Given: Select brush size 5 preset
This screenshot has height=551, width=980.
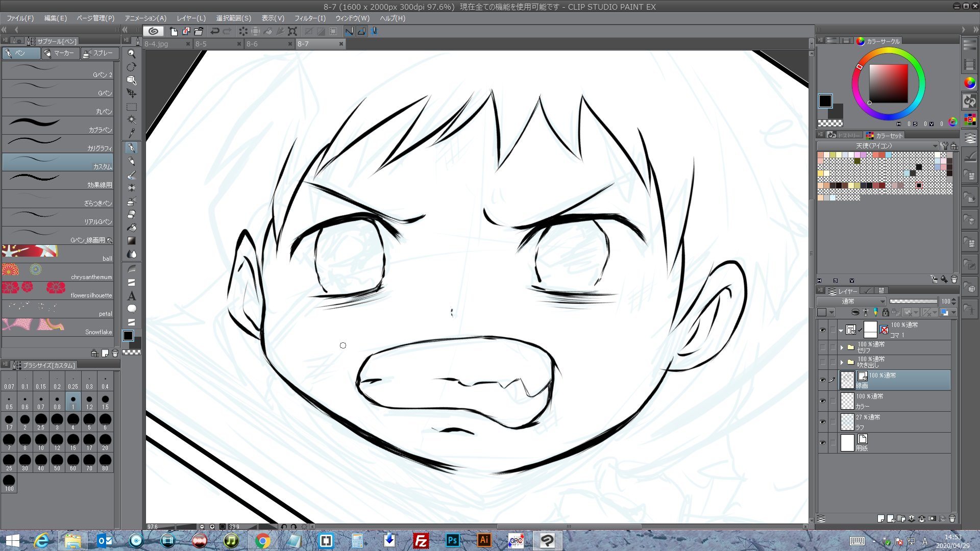Looking at the screenshot, I should pos(89,421).
